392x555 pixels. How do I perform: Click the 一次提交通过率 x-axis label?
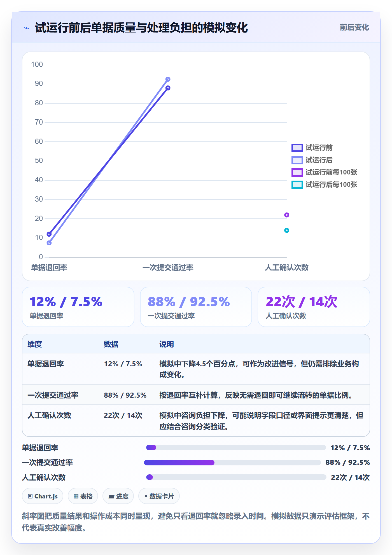168,267
